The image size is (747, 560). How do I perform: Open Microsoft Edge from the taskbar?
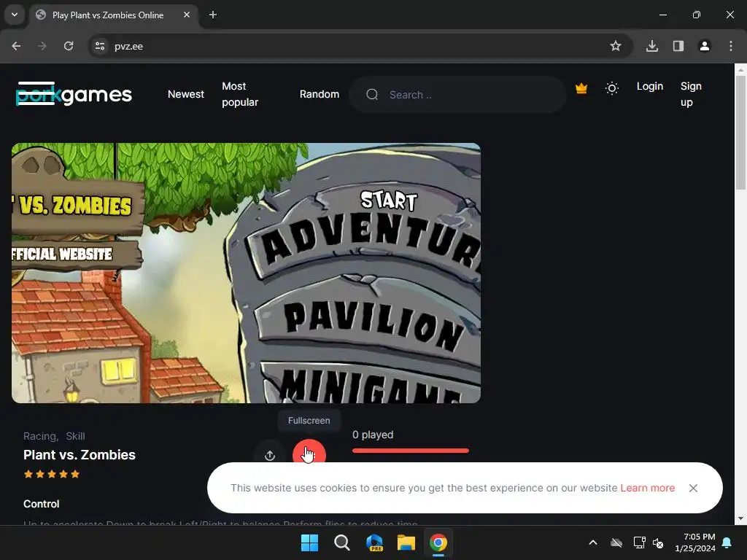coord(374,542)
